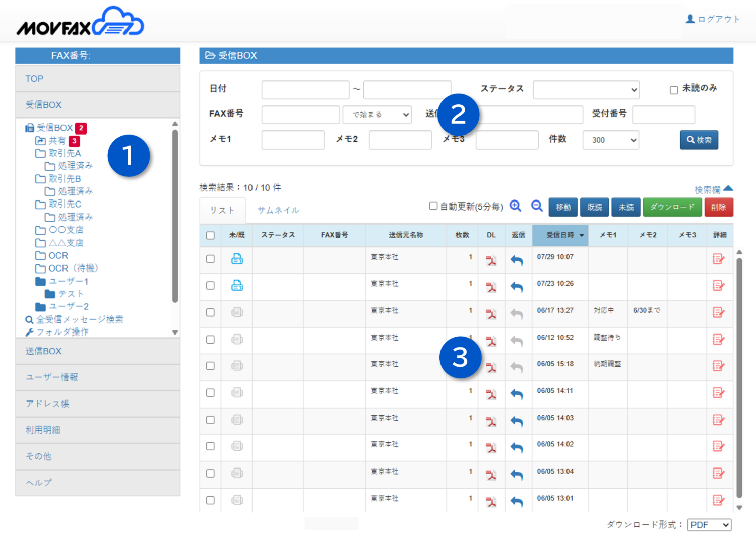Screen dimensions: 756x535
Task: Open フォルダ操作 wrench link
Action: tap(57, 332)
